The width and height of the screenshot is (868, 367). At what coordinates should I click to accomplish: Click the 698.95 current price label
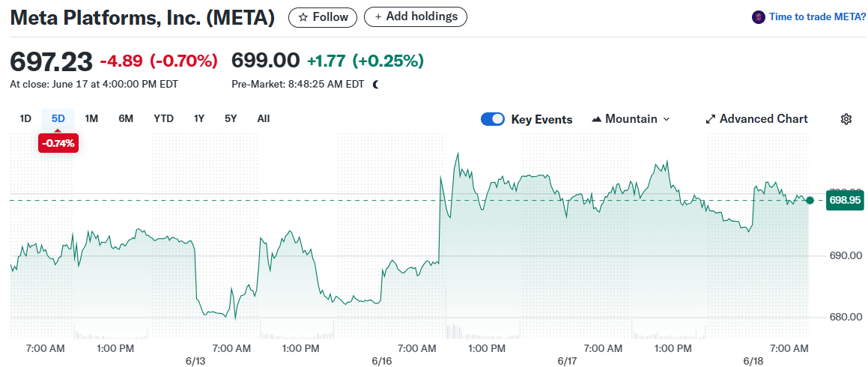click(x=845, y=201)
